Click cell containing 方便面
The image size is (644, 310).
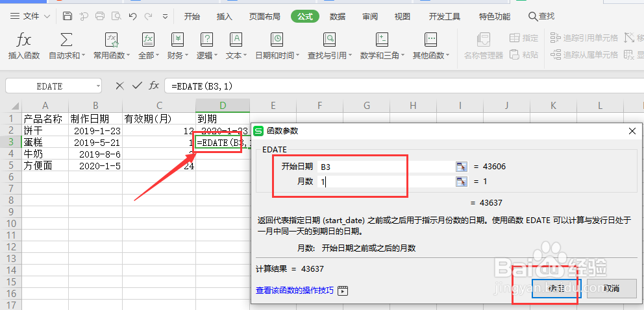coord(45,165)
